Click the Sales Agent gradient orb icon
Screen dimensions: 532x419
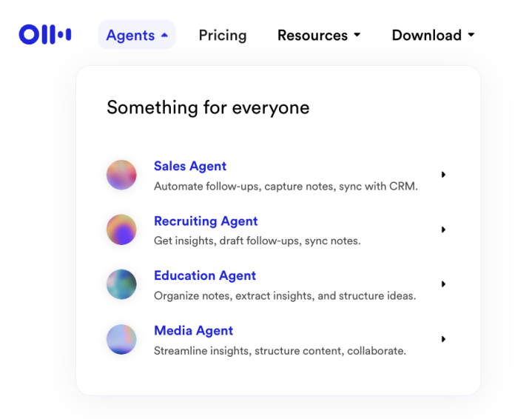[x=121, y=175]
